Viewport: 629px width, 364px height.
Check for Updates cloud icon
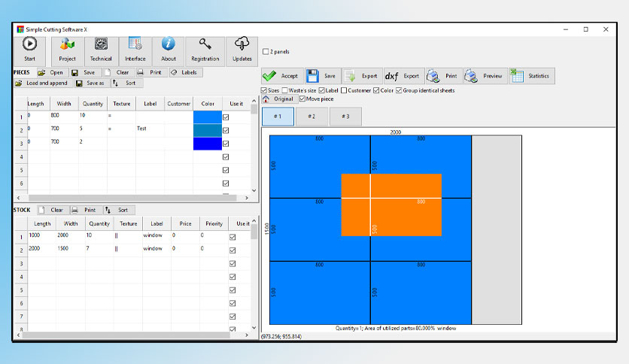242,44
